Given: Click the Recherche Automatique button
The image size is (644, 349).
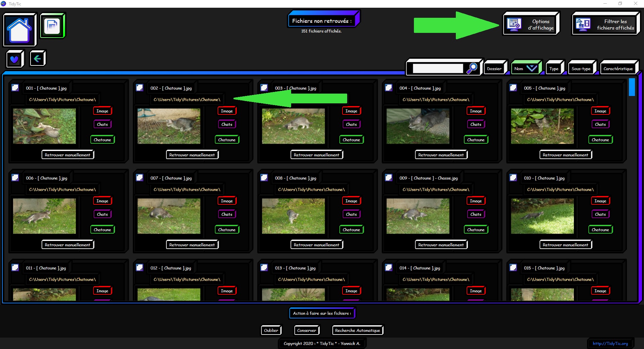Looking at the screenshot, I should point(357,331).
